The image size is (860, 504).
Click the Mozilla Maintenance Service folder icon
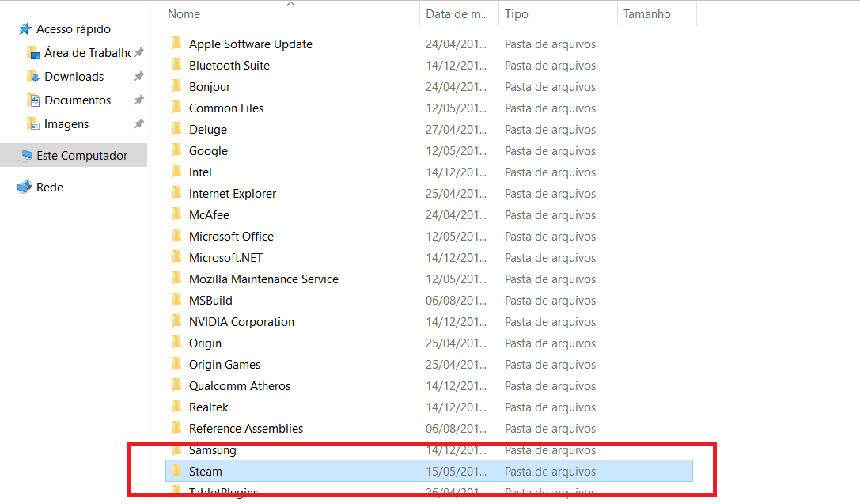[176, 279]
